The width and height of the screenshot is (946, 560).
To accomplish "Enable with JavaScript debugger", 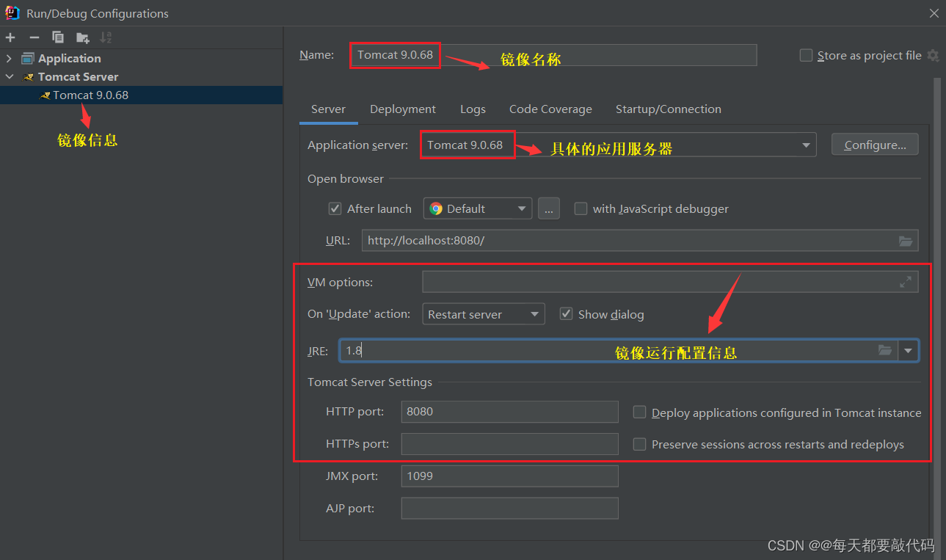I will [581, 208].
